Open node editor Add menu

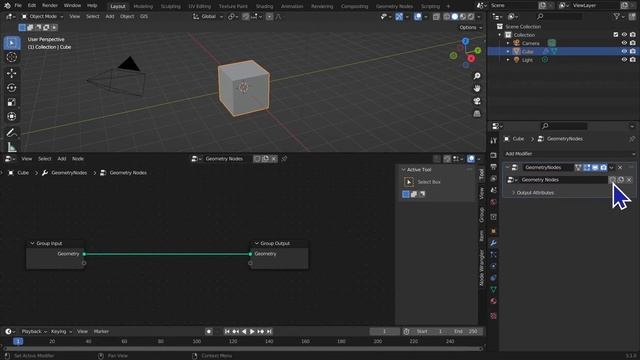pyautogui.click(x=62, y=159)
